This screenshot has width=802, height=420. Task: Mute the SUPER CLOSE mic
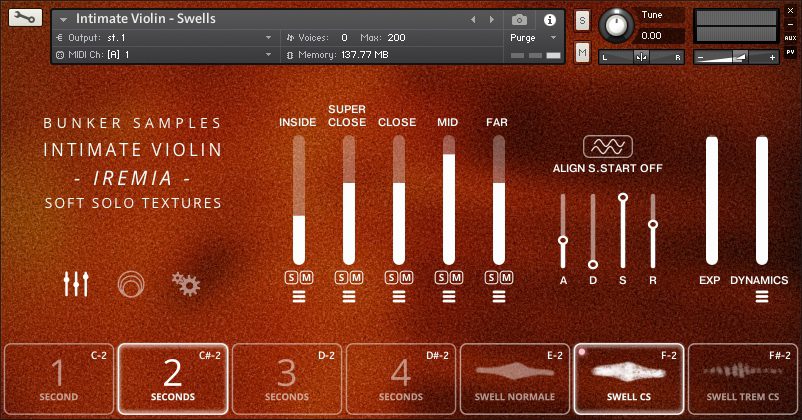[x=357, y=278]
